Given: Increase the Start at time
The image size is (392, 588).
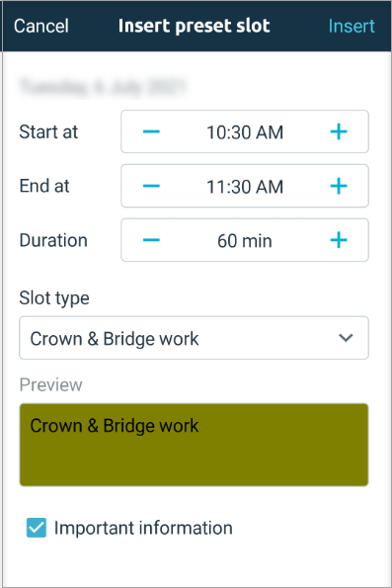Looking at the screenshot, I should [x=339, y=131].
